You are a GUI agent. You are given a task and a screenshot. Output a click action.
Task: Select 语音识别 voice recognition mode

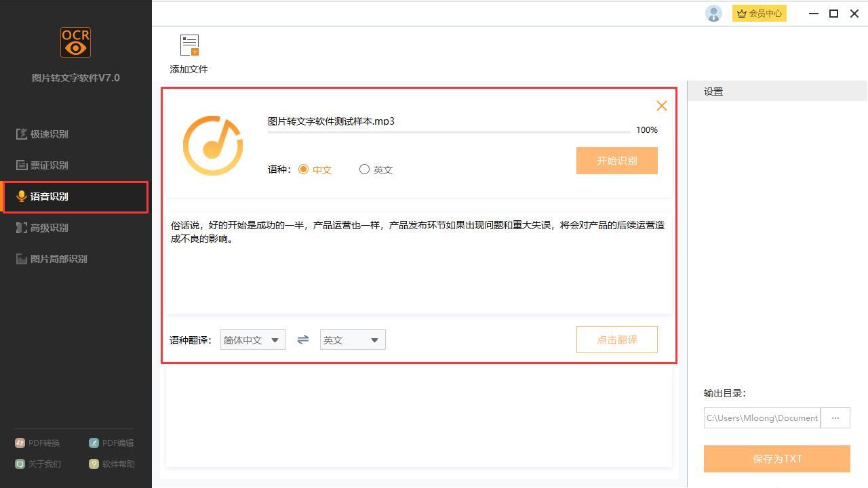(x=75, y=197)
